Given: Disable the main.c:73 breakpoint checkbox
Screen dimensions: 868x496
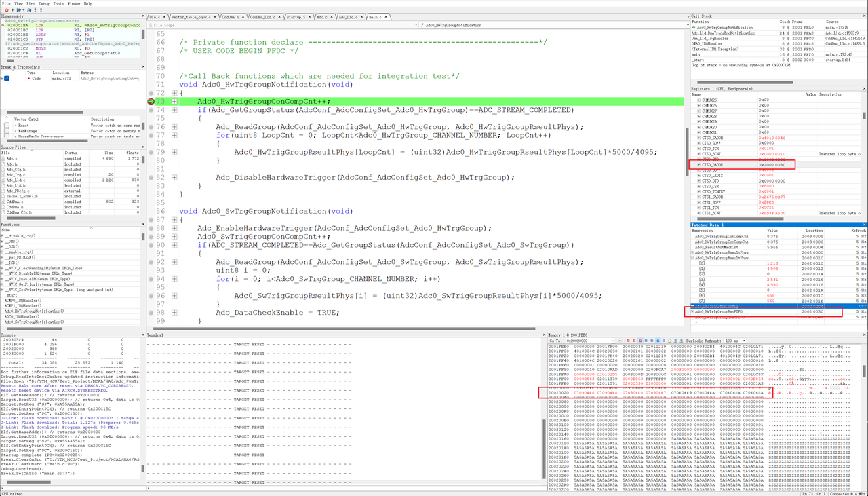Looking at the screenshot, I should [7, 78].
